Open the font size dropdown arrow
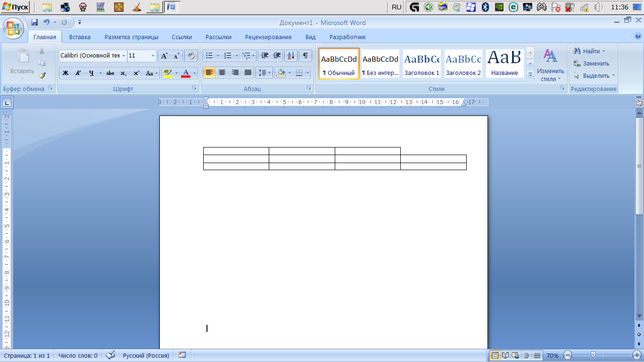This screenshot has width=644, height=362. 153,56
